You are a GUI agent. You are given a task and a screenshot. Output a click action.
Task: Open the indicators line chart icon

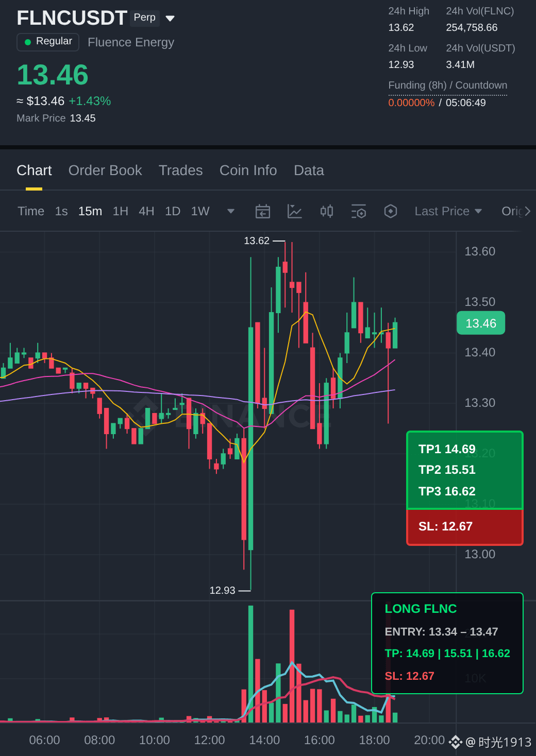point(295,211)
